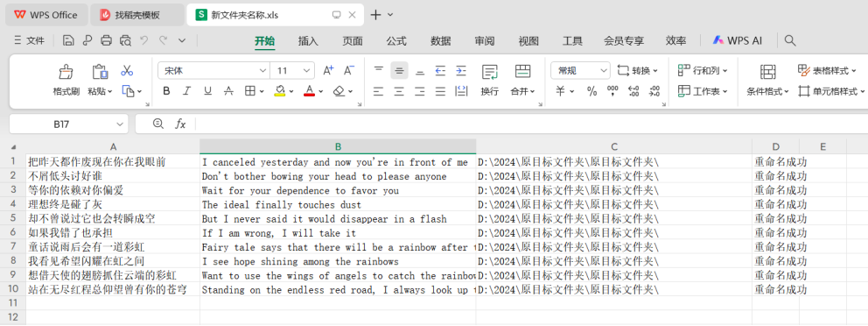Click the Undo arrow

pyautogui.click(x=143, y=40)
